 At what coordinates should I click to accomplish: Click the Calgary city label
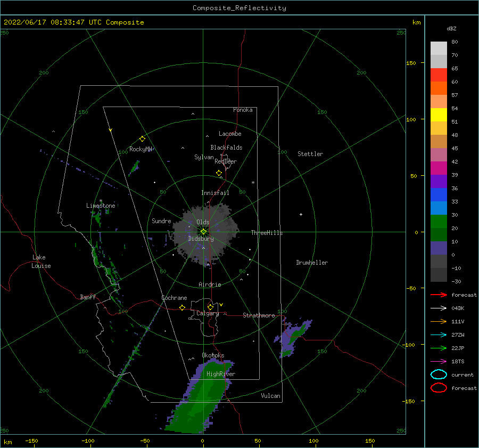pos(208,313)
